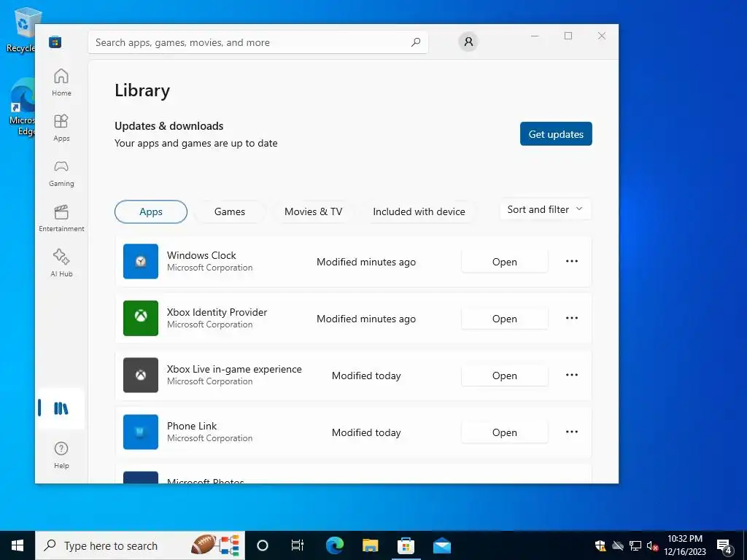This screenshot has height=560, width=747.
Task: Click the Windows Clock app icon
Action: [x=141, y=262]
